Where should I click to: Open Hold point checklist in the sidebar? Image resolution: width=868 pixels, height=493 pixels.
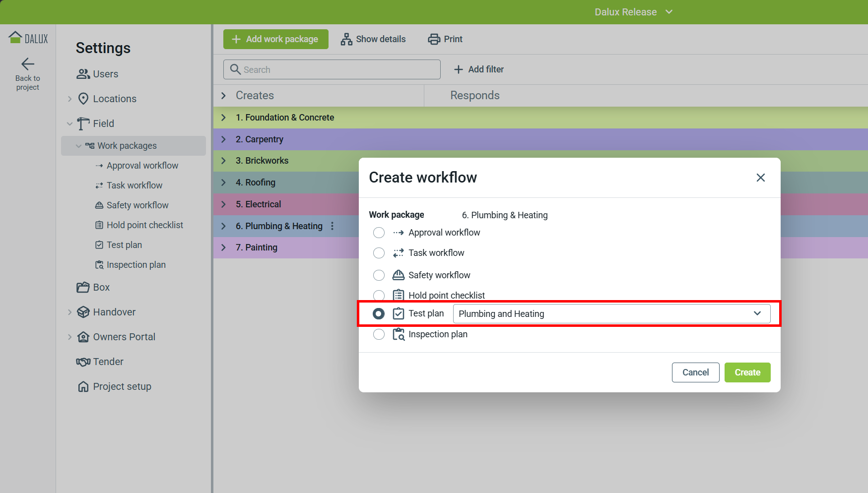pyautogui.click(x=144, y=225)
